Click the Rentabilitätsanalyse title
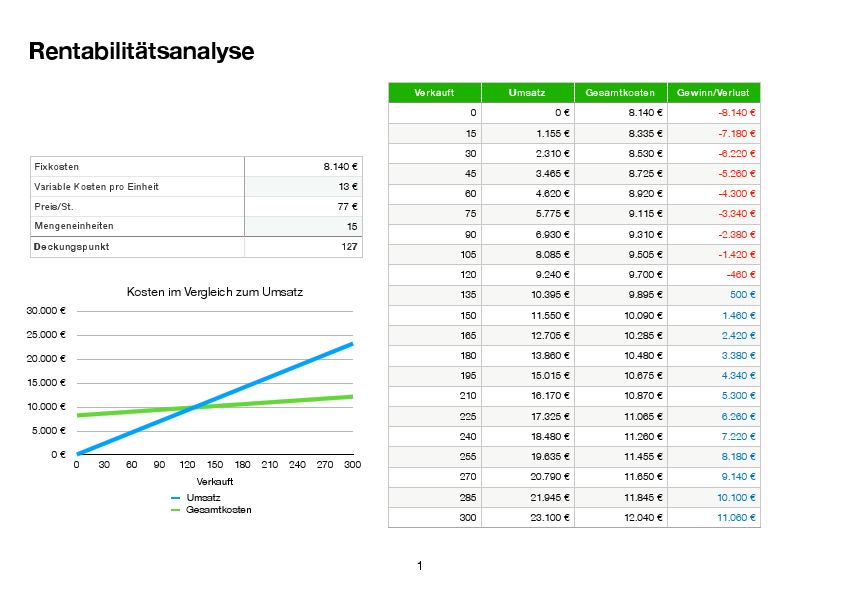This screenshot has width=842, height=595. point(141,52)
